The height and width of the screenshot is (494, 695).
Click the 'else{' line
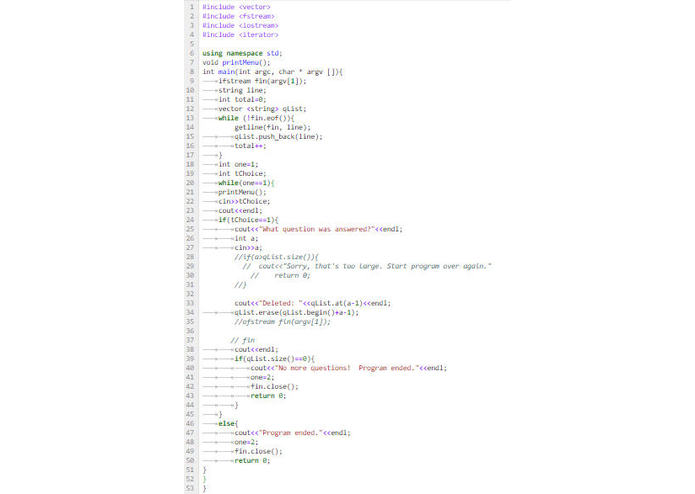click(x=228, y=424)
